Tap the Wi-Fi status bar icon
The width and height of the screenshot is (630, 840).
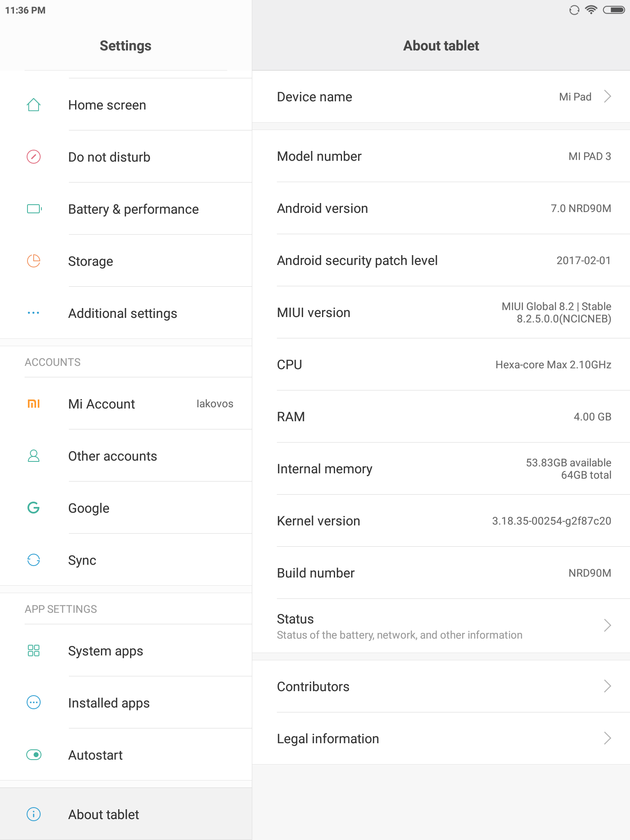pos(591,10)
